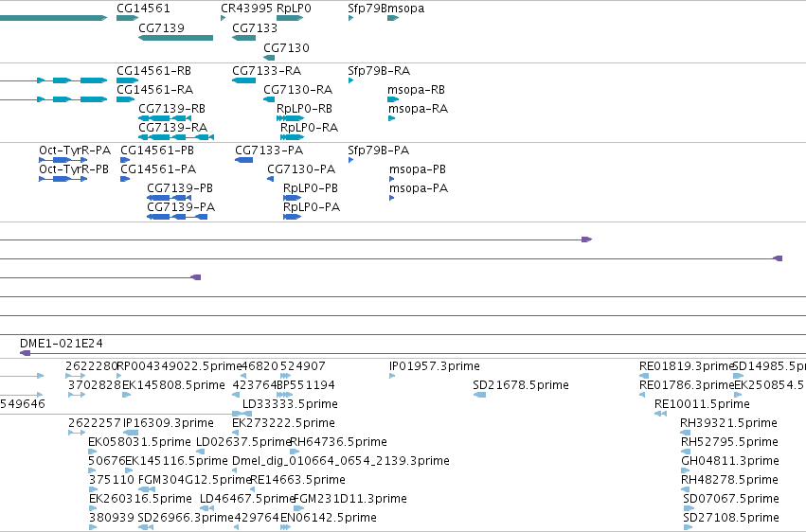The width and height of the screenshot is (806, 532).
Task: Select the IP01957.3prime EST
Action: coord(392,376)
